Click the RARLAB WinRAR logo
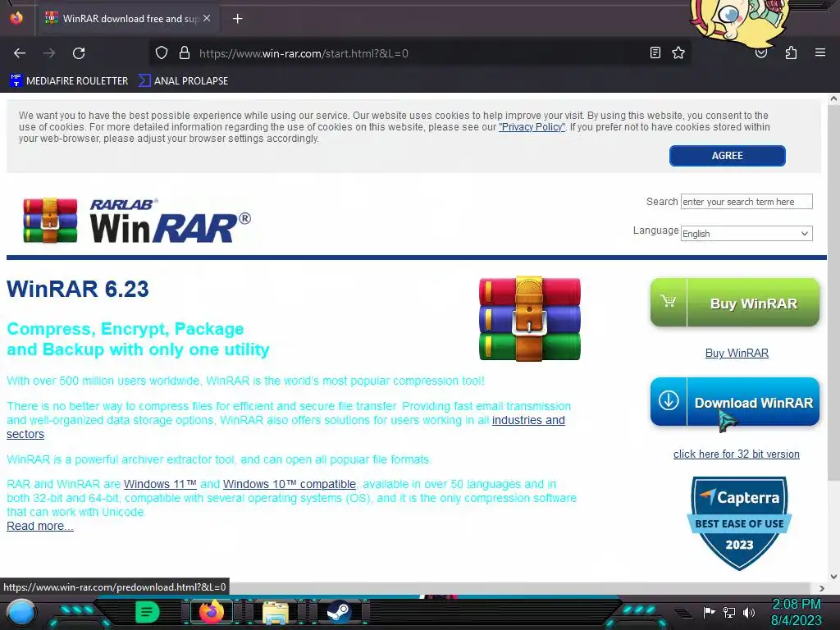Screen dimensions: 840x630 [137, 220]
